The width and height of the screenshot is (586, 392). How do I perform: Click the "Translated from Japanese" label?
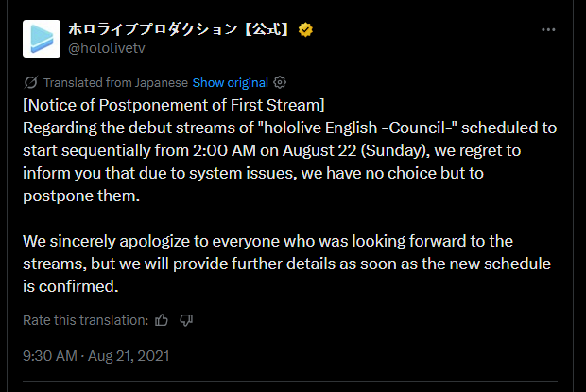pos(115,82)
